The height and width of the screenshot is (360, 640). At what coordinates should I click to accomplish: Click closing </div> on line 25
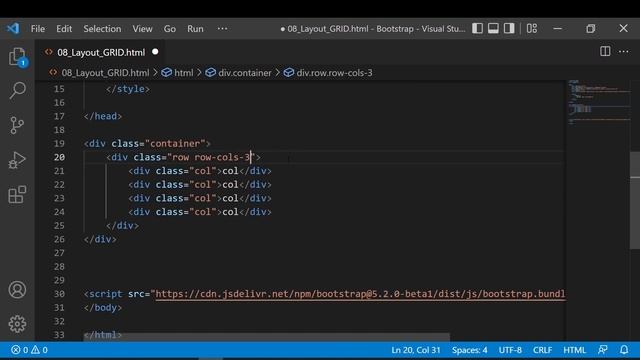pos(122,225)
